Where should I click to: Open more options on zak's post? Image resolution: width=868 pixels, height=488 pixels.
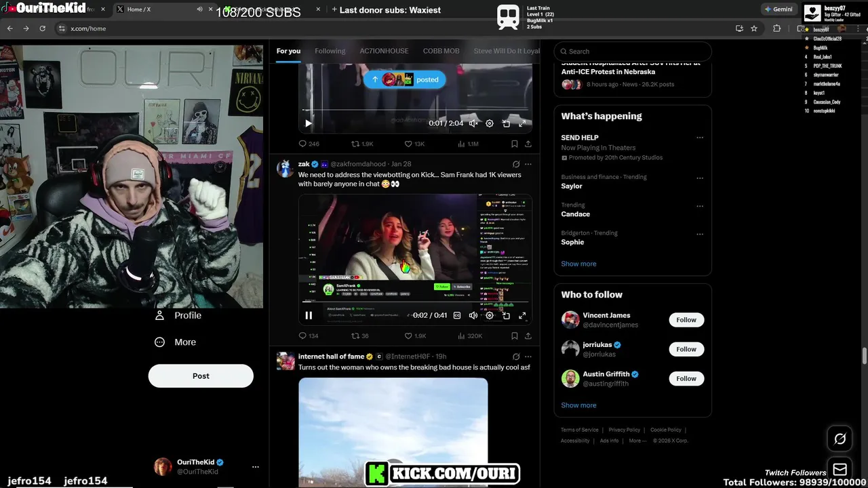(528, 164)
